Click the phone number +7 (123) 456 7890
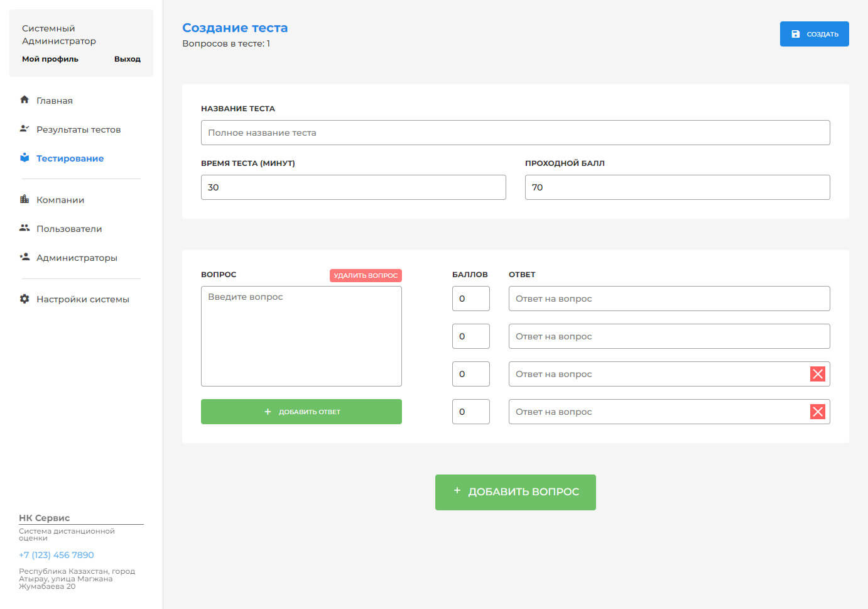The height and width of the screenshot is (609, 868). [x=57, y=555]
